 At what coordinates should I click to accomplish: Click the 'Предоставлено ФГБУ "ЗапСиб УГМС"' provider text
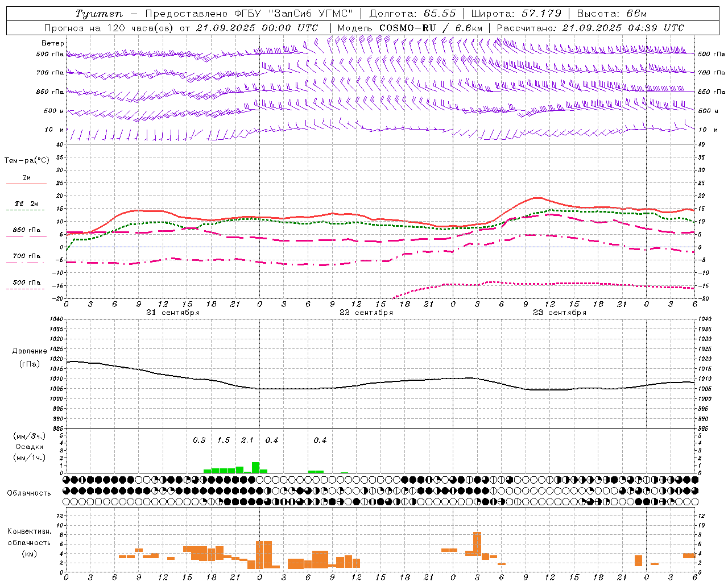coord(249,14)
